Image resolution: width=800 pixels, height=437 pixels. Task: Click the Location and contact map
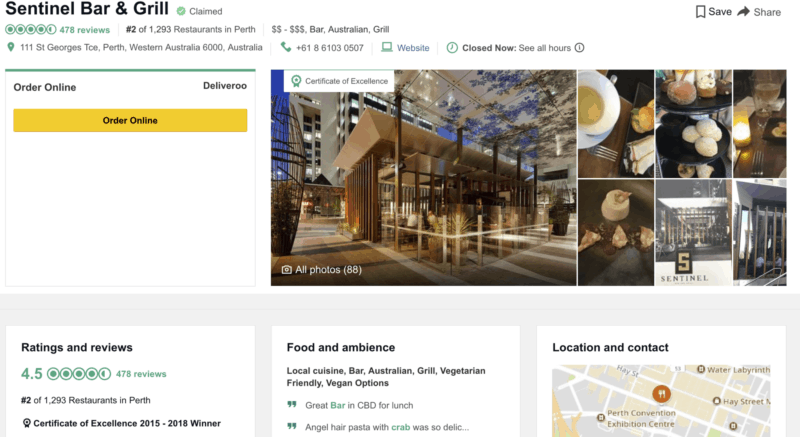click(661, 401)
